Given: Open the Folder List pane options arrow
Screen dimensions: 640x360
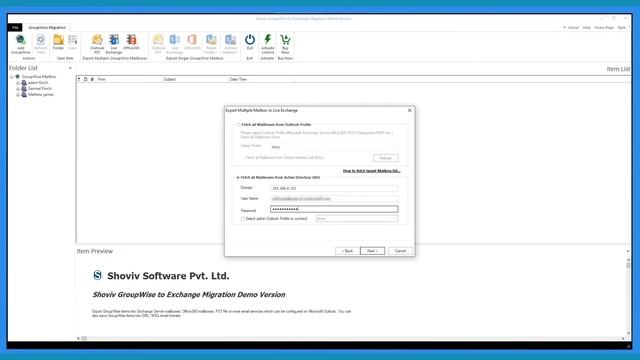Looking at the screenshot, I should point(70,68).
